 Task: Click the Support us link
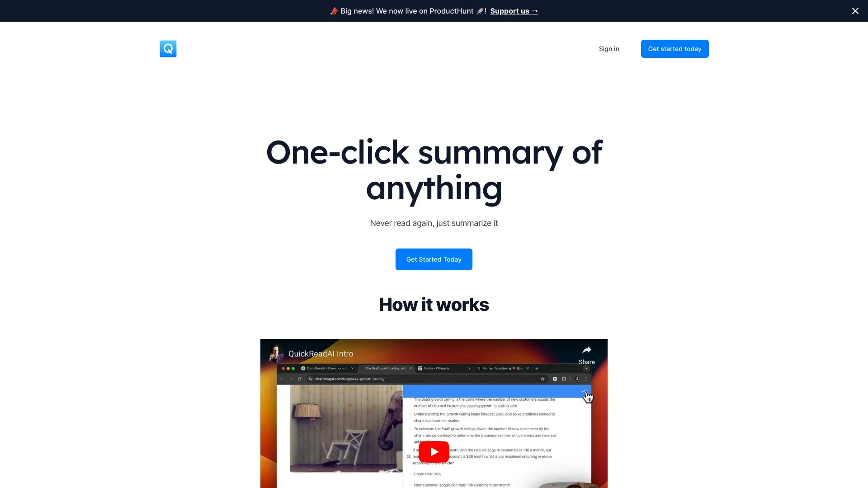click(514, 11)
